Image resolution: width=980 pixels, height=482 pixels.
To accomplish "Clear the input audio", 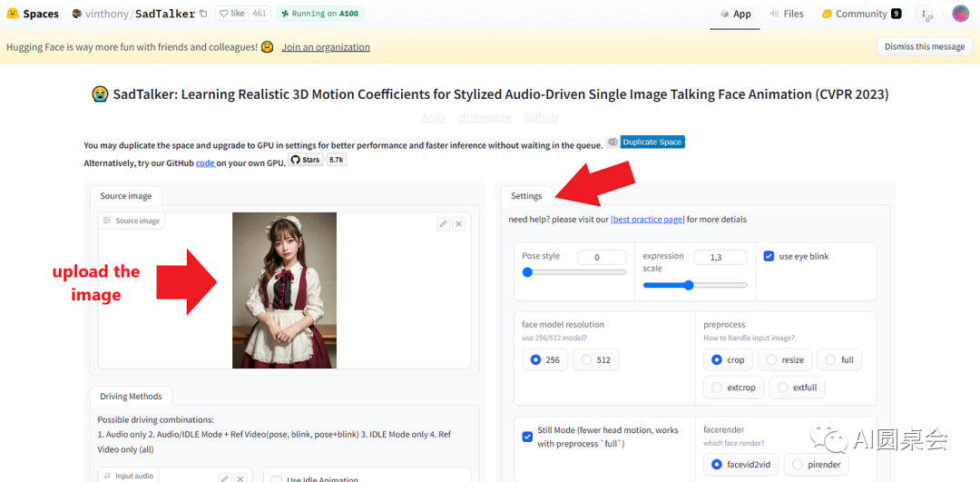I will (x=240, y=478).
